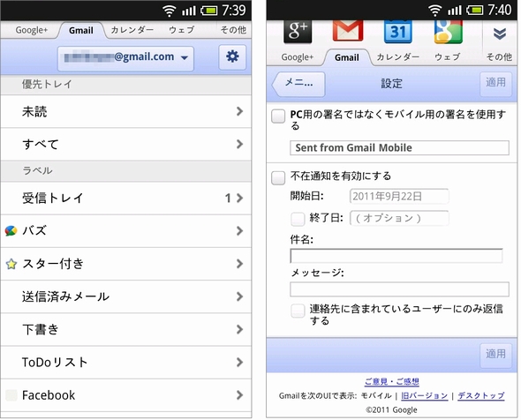The height and width of the screenshot is (420, 521).
Task: Check Wi-Fi icon in left screen status bar
Action: tap(170, 11)
